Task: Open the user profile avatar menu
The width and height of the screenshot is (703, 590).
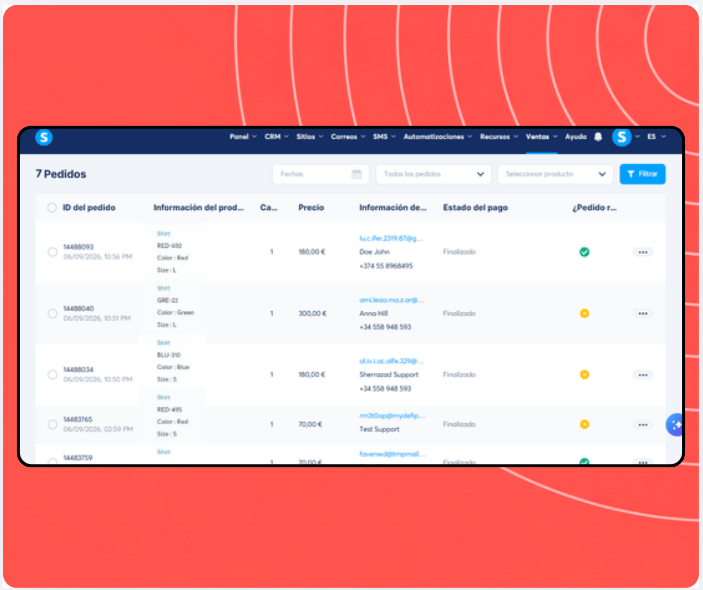Action: click(x=621, y=137)
